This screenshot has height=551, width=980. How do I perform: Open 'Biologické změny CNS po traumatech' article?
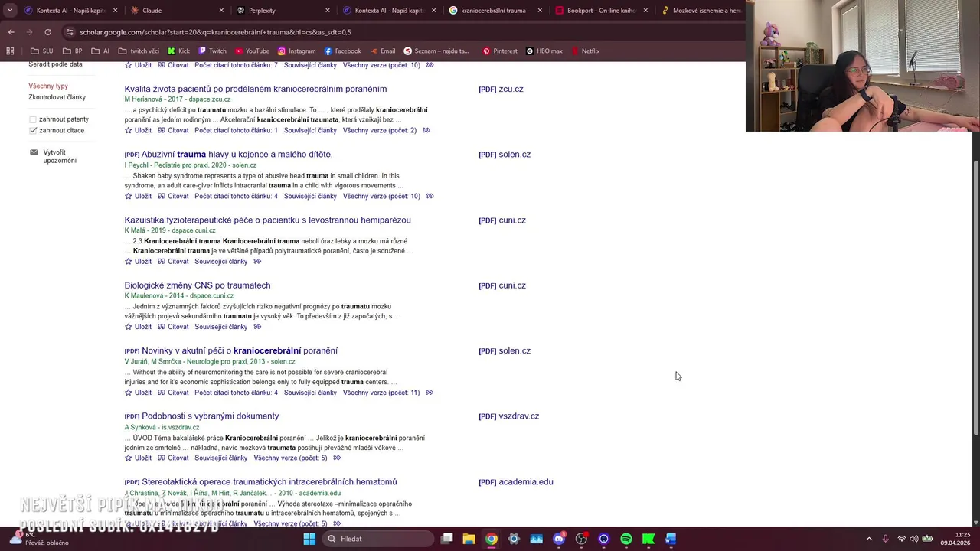tap(198, 285)
